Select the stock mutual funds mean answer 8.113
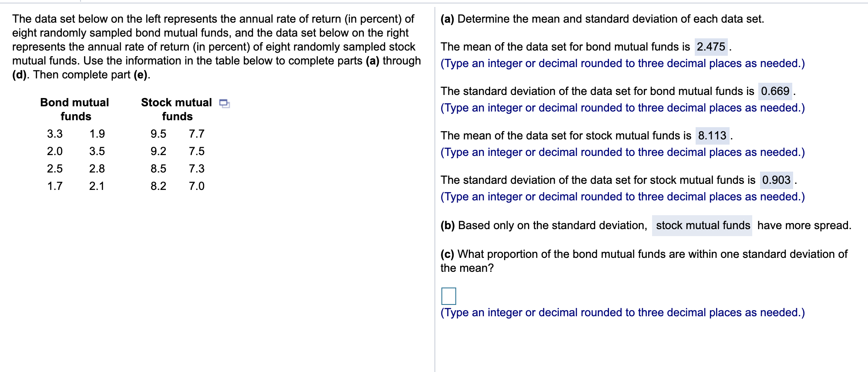The image size is (868, 372). [x=713, y=135]
